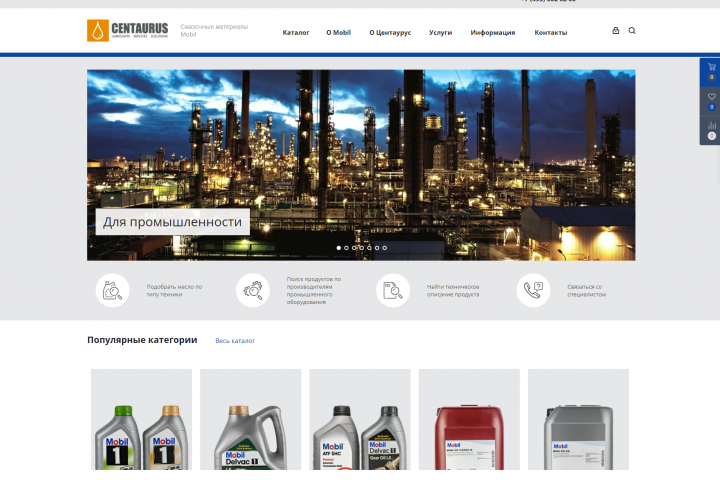Click the 'Для промышленности' banner caption

pos(173,222)
